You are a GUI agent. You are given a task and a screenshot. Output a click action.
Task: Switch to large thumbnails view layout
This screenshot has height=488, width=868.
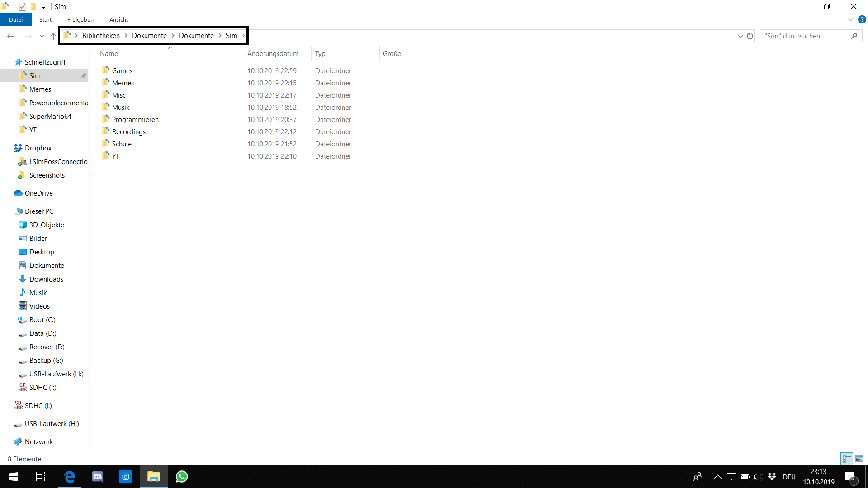pyautogui.click(x=859, y=459)
